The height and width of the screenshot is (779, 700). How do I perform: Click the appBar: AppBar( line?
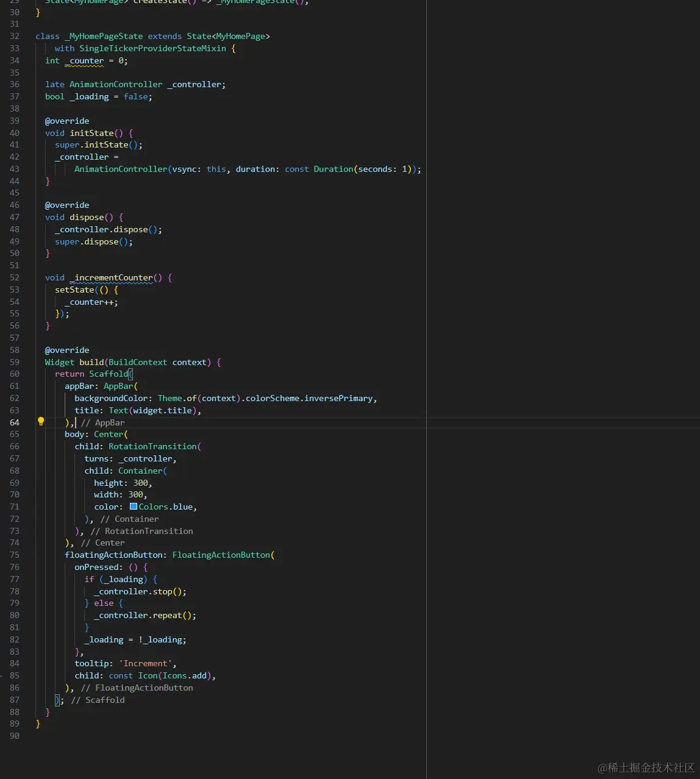coord(101,386)
